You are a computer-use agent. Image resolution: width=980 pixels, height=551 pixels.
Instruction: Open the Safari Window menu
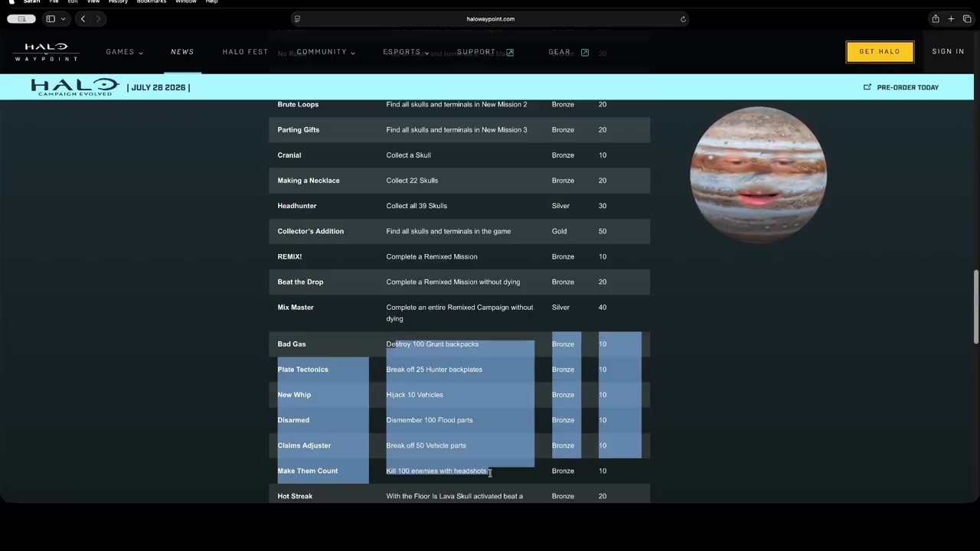click(186, 2)
